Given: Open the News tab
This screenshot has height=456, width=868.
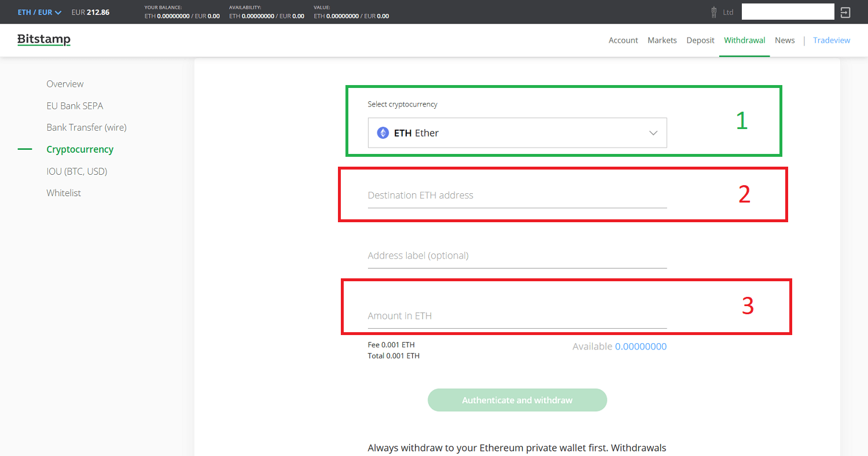Looking at the screenshot, I should 785,41.
